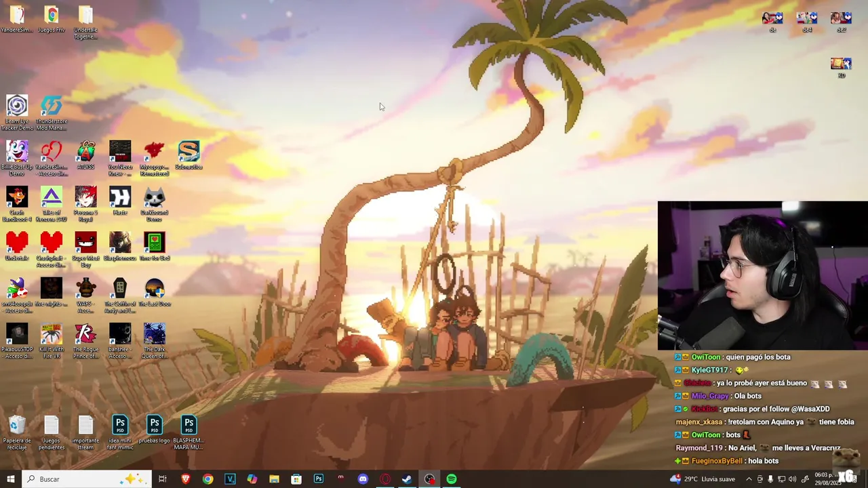Expand hidden system tray icons chevron
Viewport: 868px width, 488px height.
coord(749,479)
